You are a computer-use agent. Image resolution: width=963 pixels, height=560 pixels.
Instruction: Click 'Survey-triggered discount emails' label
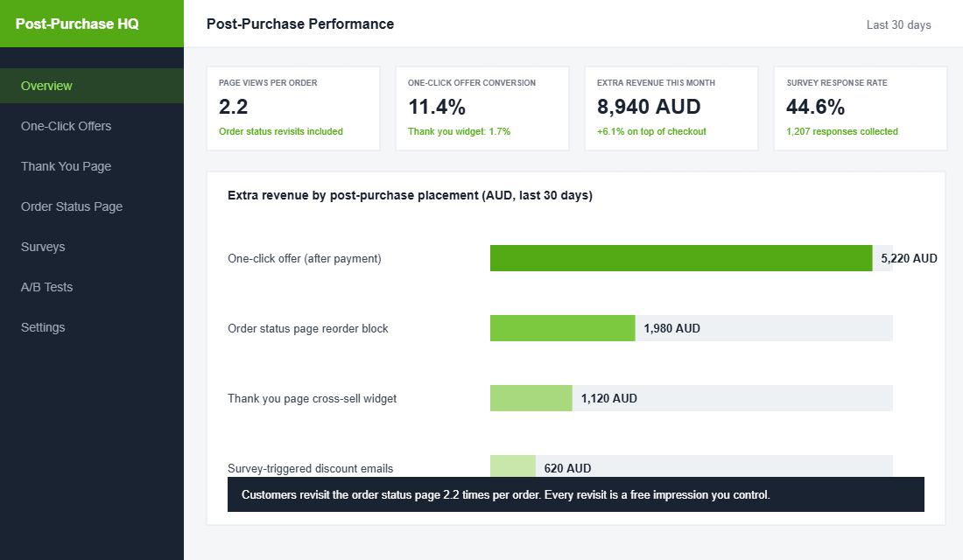point(310,468)
